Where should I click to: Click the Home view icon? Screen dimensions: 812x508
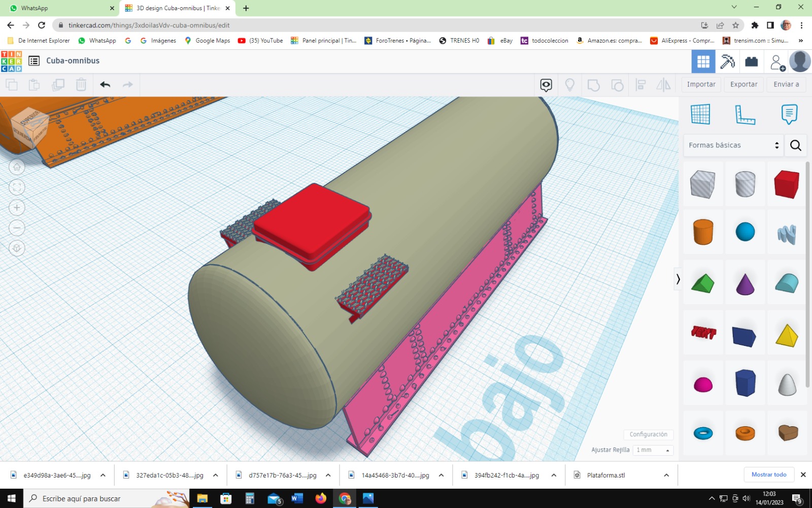tap(17, 167)
